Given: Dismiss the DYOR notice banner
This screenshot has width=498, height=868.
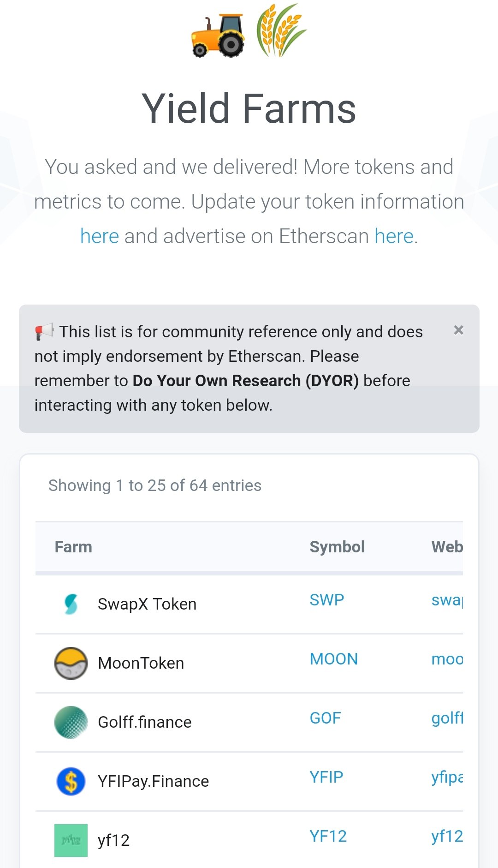Looking at the screenshot, I should [458, 330].
